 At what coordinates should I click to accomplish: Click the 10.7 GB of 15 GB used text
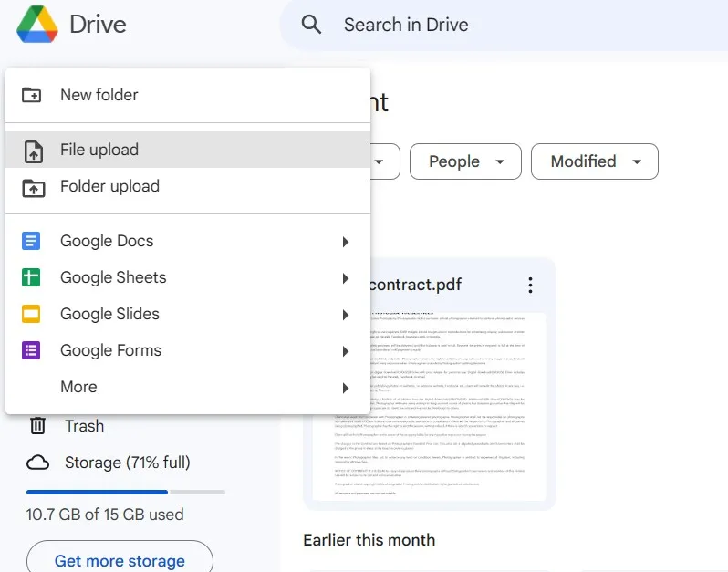105,515
